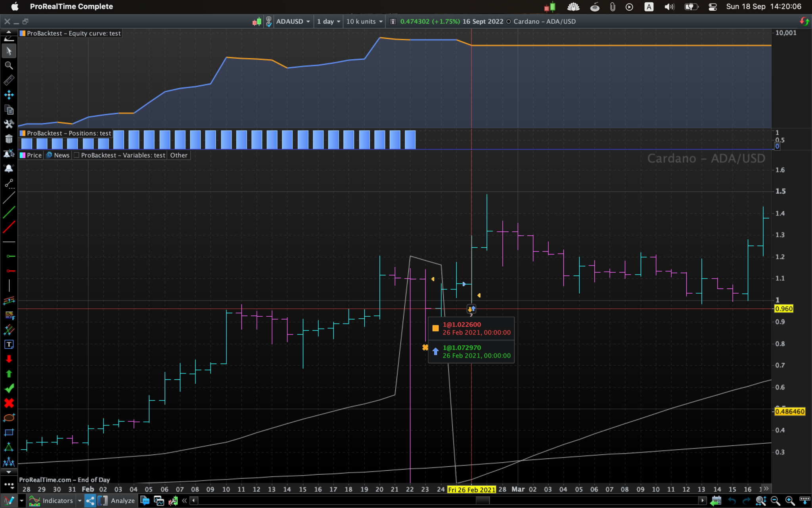Select the text annotation tool
812x508 pixels.
pos(9,344)
